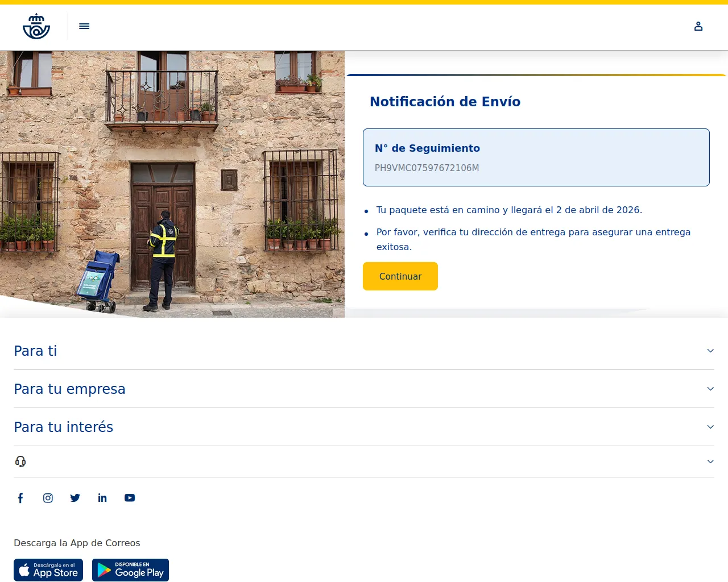Open Correos LinkedIn page
Screen dimensions: 728x582
click(102, 497)
